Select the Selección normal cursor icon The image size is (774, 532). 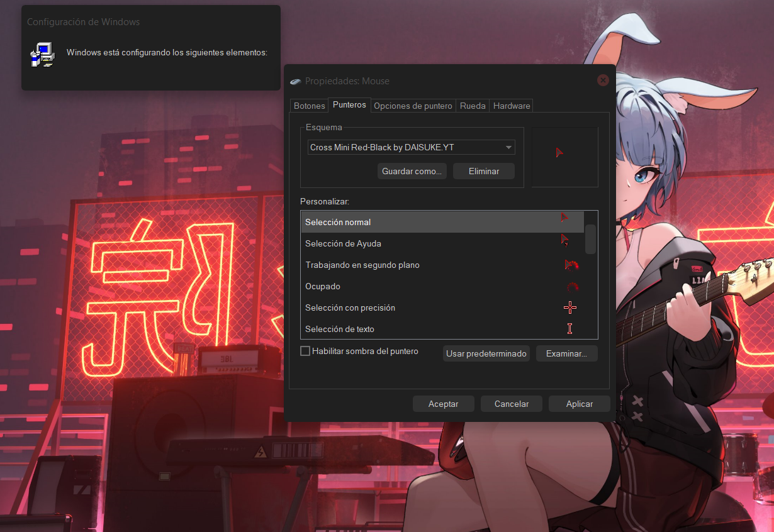[x=563, y=218]
